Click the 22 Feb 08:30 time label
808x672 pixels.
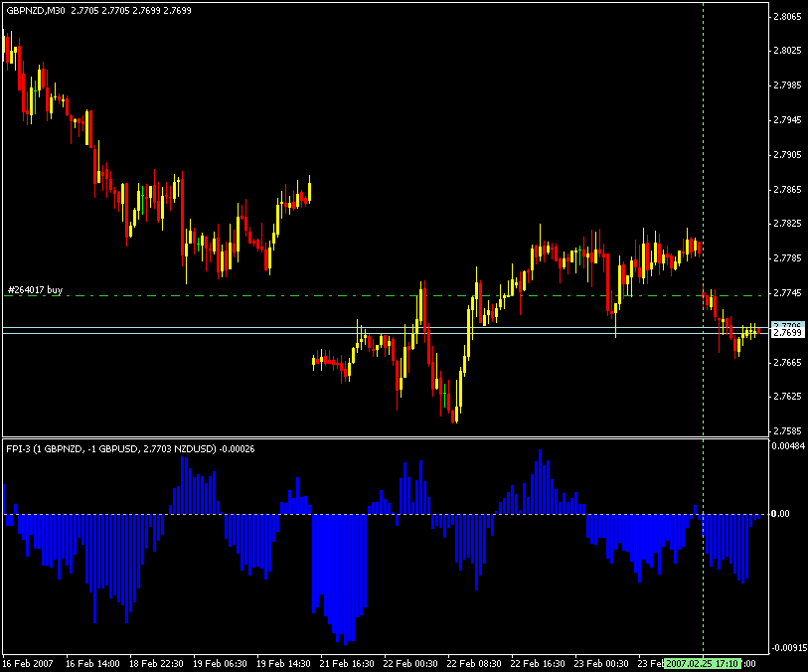474,663
